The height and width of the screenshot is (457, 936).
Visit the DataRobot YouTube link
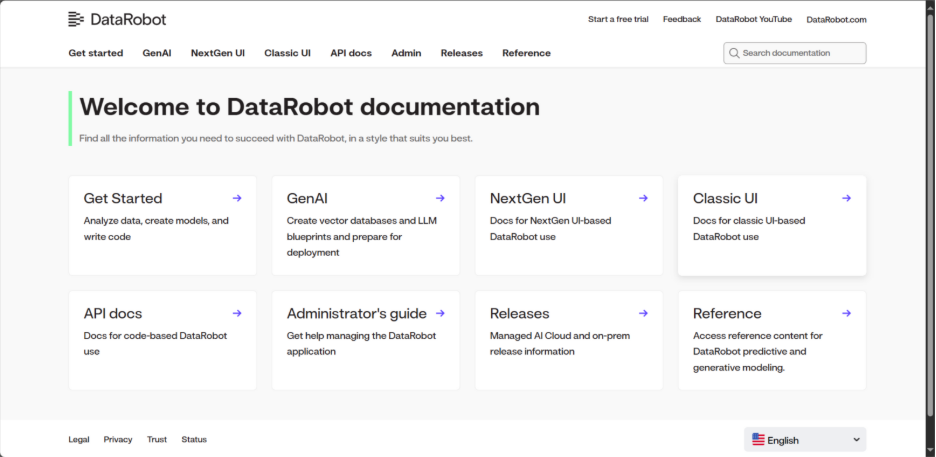[753, 19]
